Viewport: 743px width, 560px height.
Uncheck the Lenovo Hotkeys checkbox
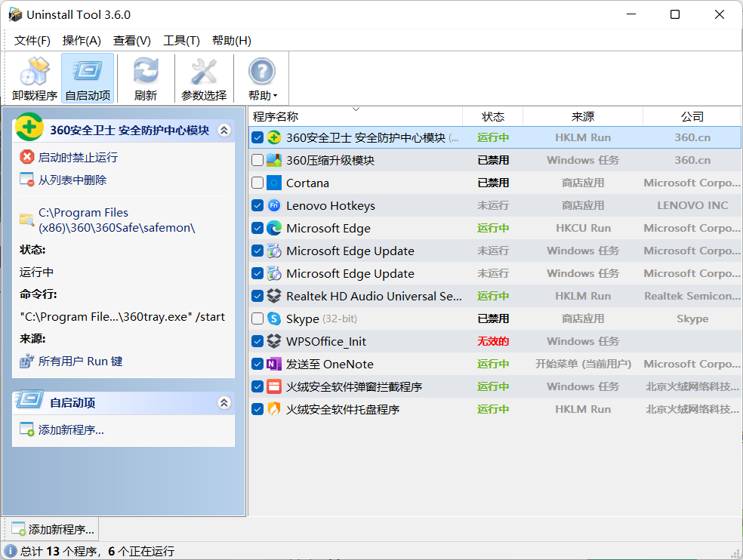click(257, 205)
